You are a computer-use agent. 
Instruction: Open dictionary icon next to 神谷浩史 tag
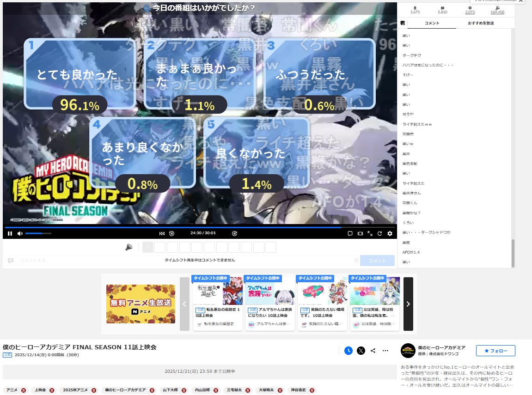312,390
